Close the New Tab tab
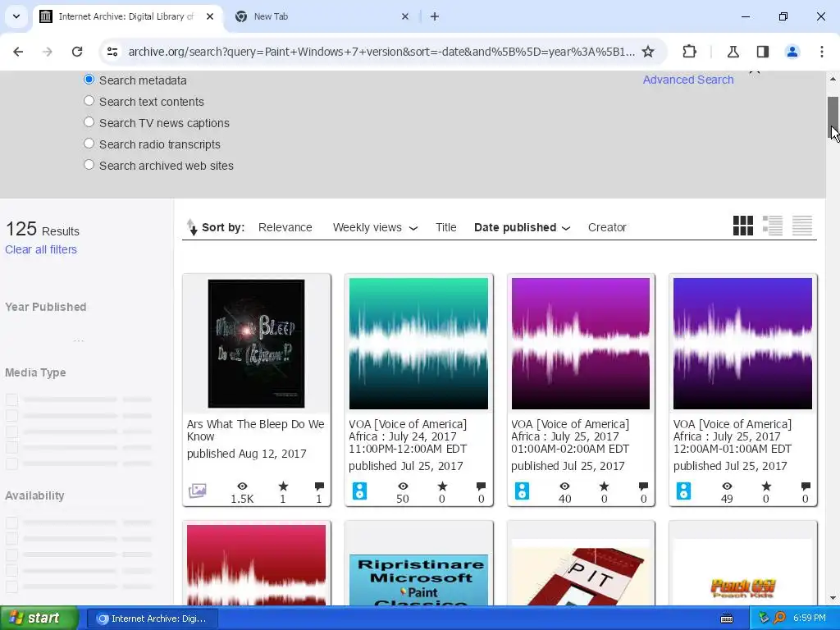The width and height of the screenshot is (840, 630). (405, 16)
